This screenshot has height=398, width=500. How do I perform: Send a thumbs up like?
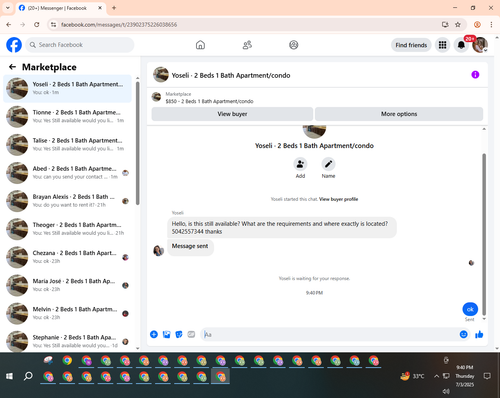(479, 334)
